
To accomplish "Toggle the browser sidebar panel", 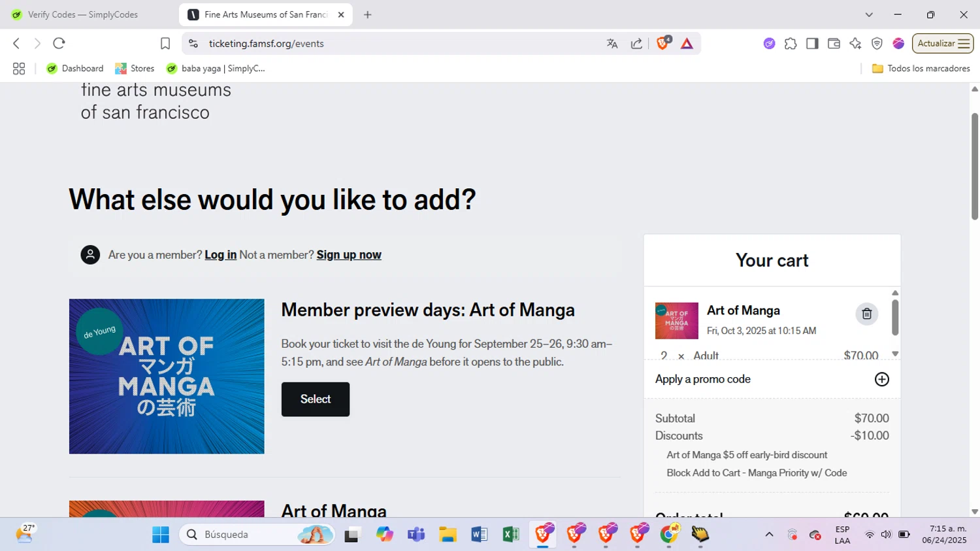I will pyautogui.click(x=812, y=44).
